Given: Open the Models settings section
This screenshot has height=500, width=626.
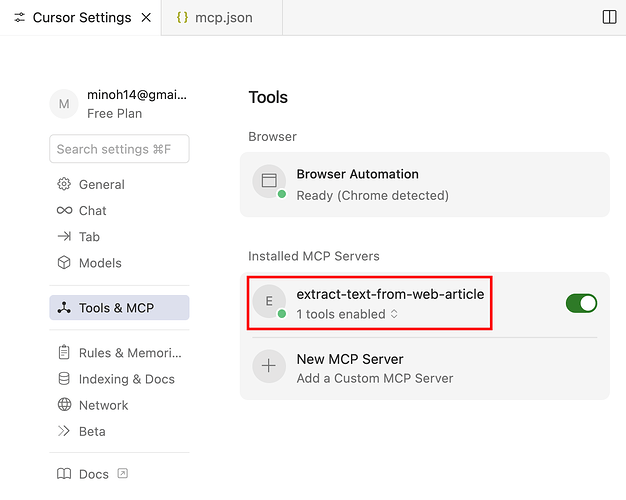Looking at the screenshot, I should 100,263.
